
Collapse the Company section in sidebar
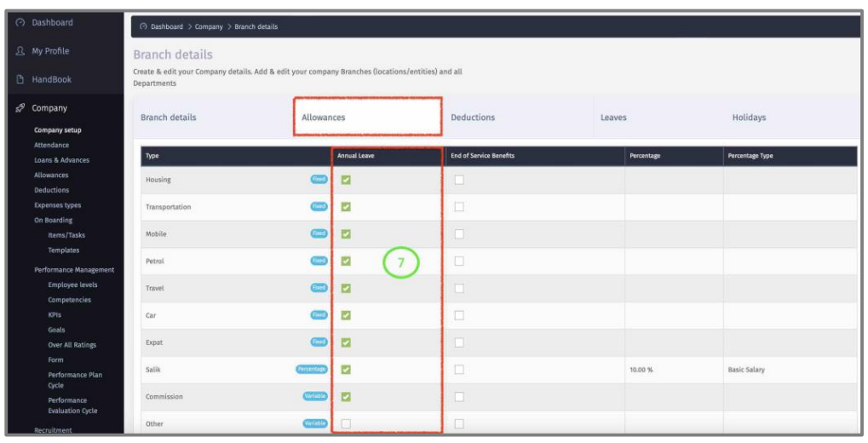click(x=49, y=108)
